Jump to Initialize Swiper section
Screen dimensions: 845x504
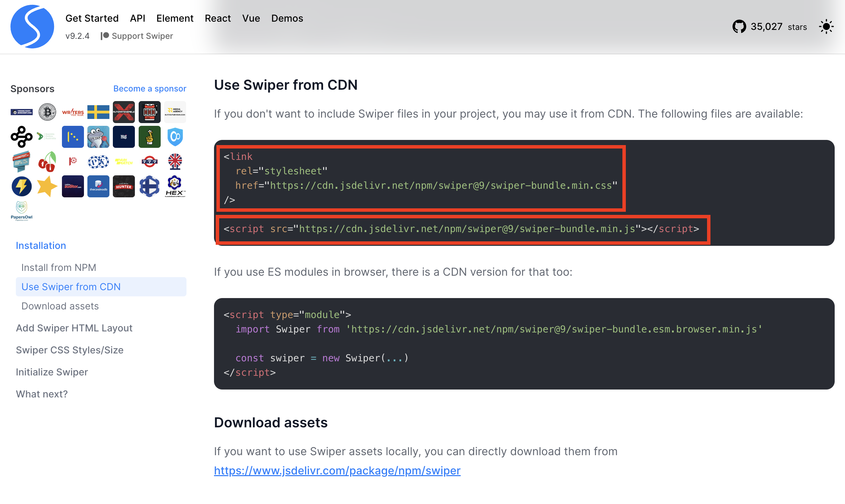tap(52, 372)
